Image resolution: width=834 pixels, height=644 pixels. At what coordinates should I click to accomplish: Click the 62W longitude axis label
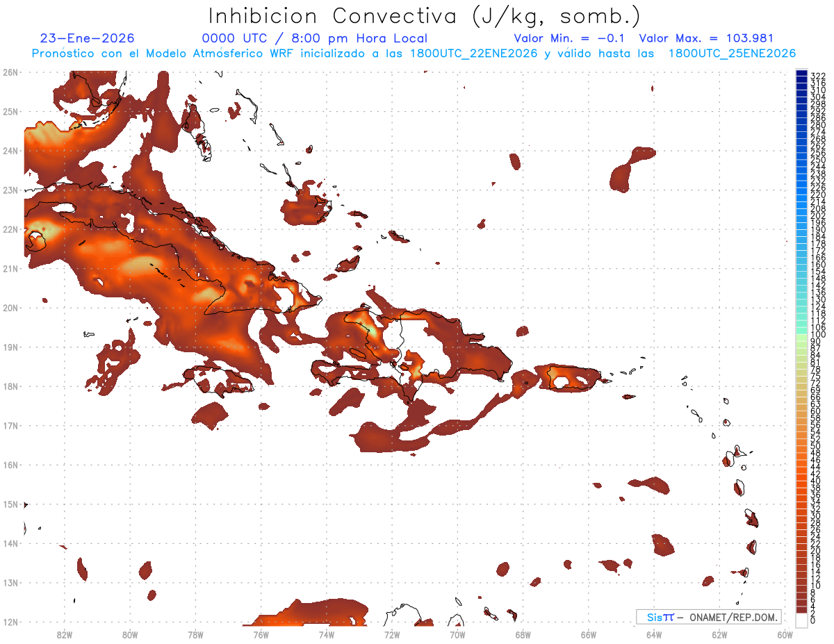coord(719,634)
